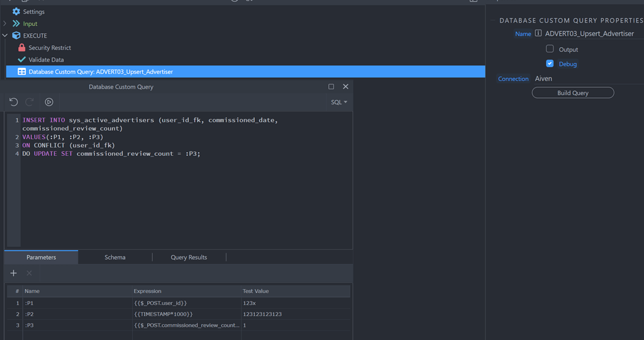The width and height of the screenshot is (644, 340).
Task: Enable the Output checkbox
Action: (x=550, y=49)
